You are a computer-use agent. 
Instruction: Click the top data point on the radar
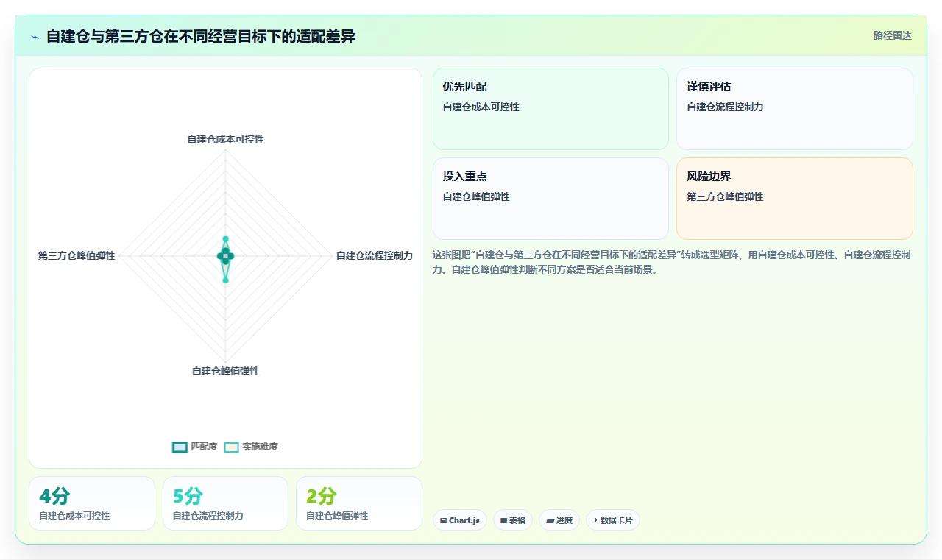225,239
